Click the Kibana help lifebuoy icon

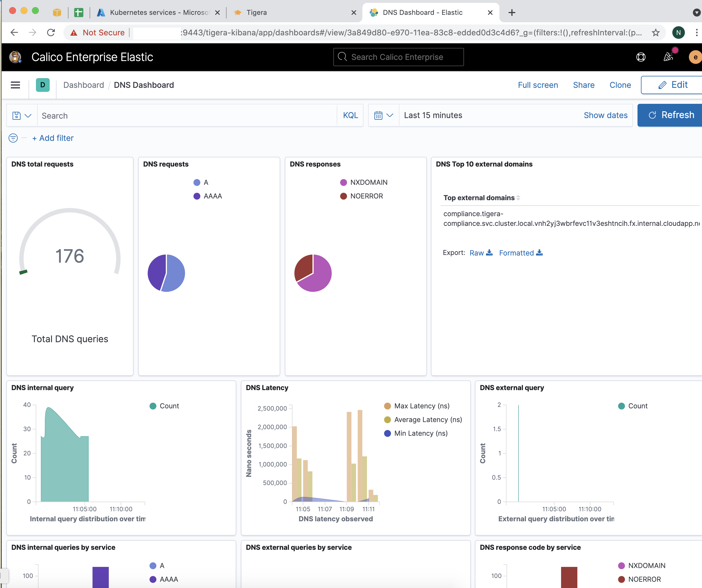coord(640,57)
